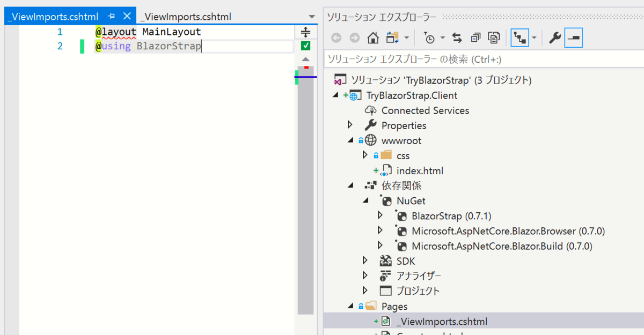The height and width of the screenshot is (335, 644).
Task: Click the Visual Studio solution icon
Action: pyautogui.click(x=339, y=80)
